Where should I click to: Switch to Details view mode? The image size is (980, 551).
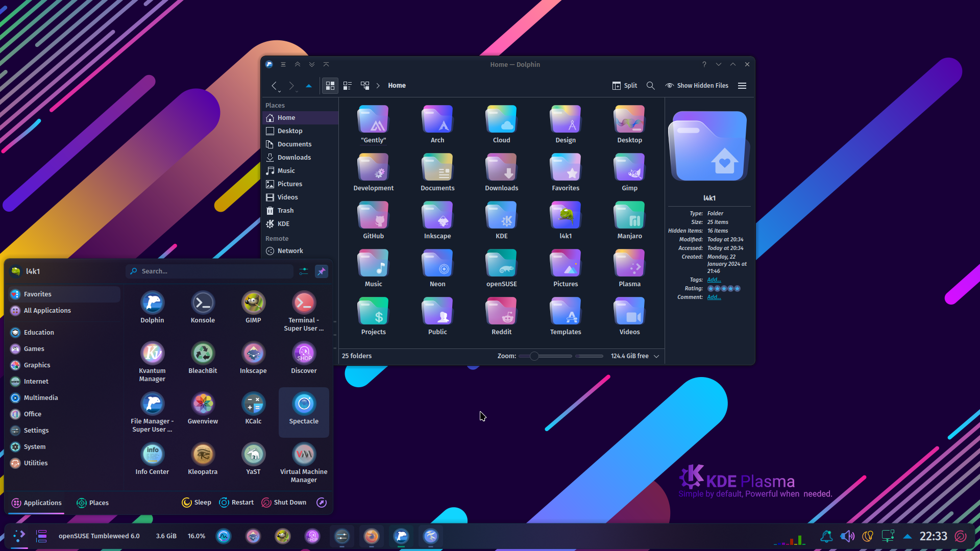365,86
